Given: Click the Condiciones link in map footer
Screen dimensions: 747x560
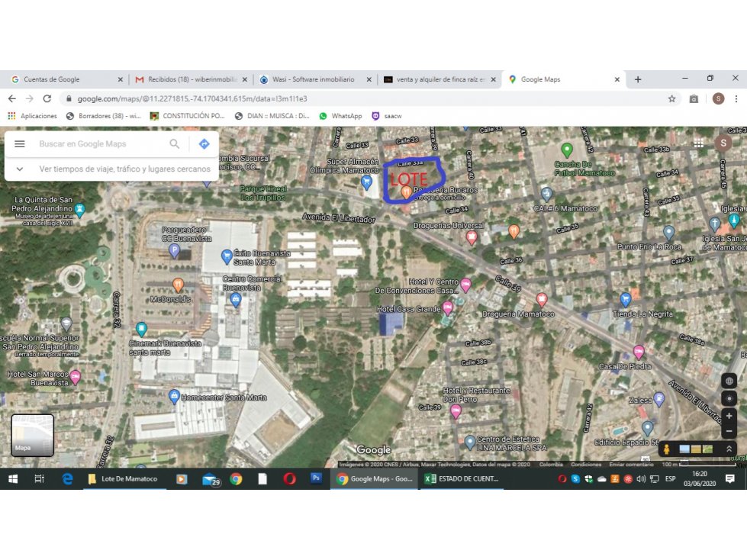Looking at the screenshot, I should tap(586, 465).
